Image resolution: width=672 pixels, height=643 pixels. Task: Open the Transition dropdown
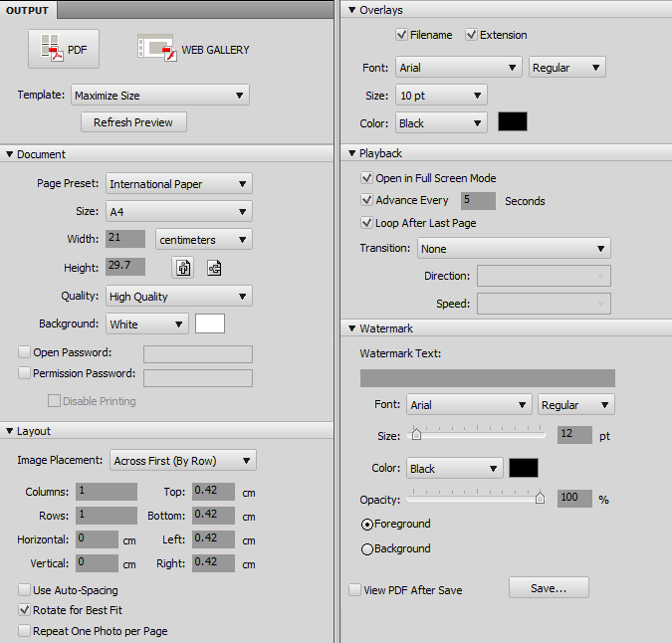point(513,249)
